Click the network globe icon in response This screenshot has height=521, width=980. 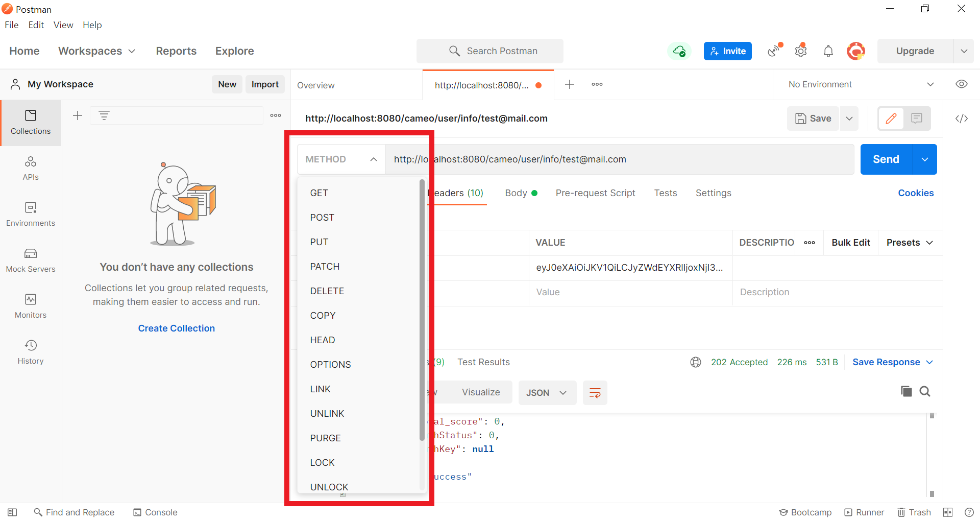[x=695, y=362]
